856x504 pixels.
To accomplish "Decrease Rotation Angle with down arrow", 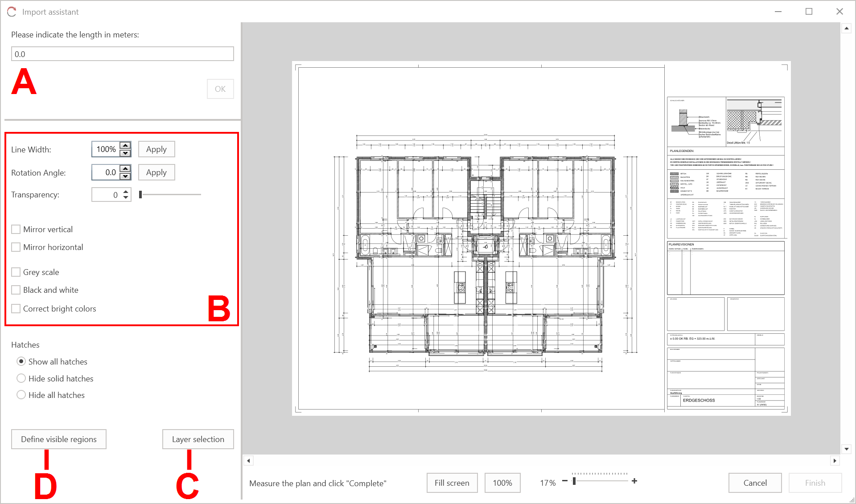I will click(x=126, y=176).
